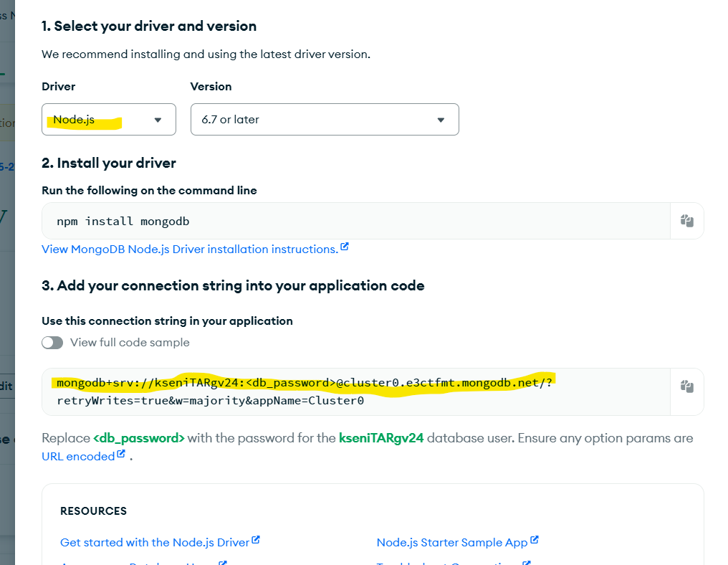
Task: Click the green kseniTARgv24 username text
Action: point(383,438)
